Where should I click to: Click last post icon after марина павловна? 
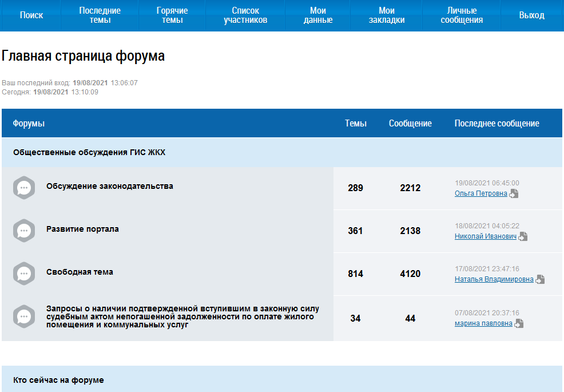coord(519,323)
